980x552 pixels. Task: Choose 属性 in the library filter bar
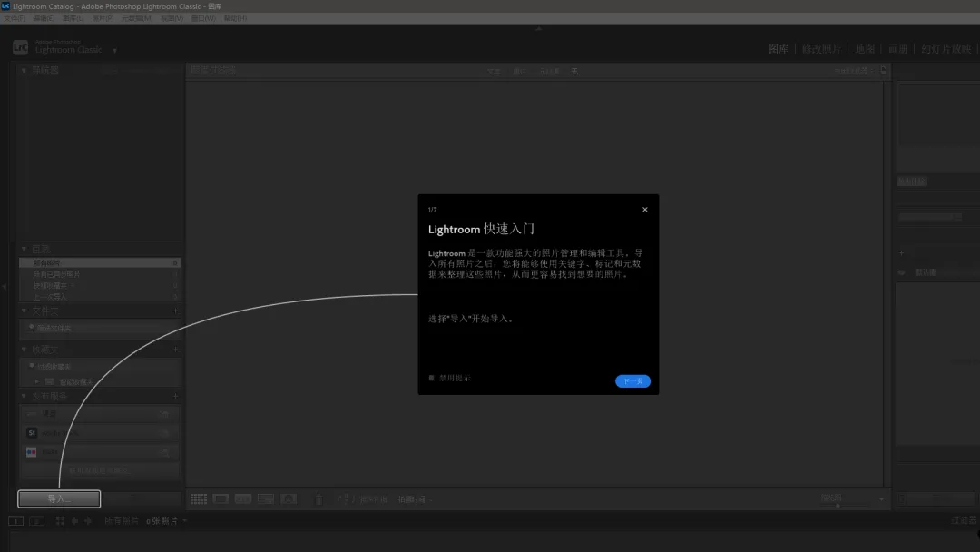coord(520,71)
